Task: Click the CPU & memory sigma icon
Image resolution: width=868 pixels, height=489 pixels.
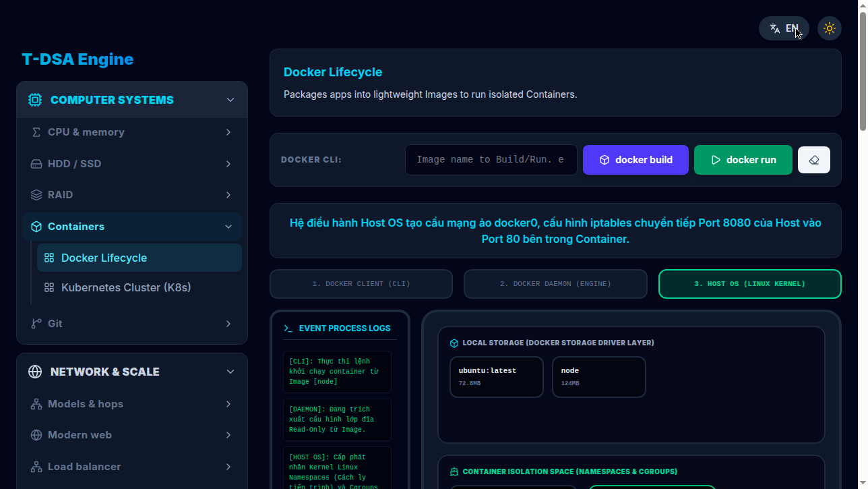Action: click(x=36, y=132)
